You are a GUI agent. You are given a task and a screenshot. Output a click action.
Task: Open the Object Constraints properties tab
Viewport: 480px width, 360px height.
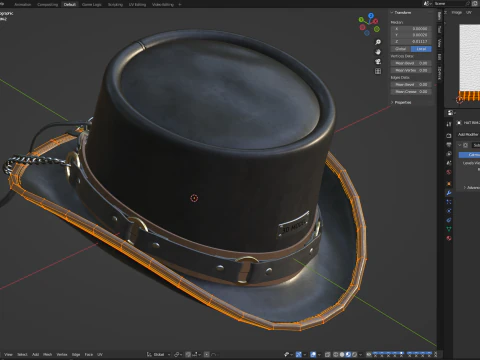[x=449, y=220]
